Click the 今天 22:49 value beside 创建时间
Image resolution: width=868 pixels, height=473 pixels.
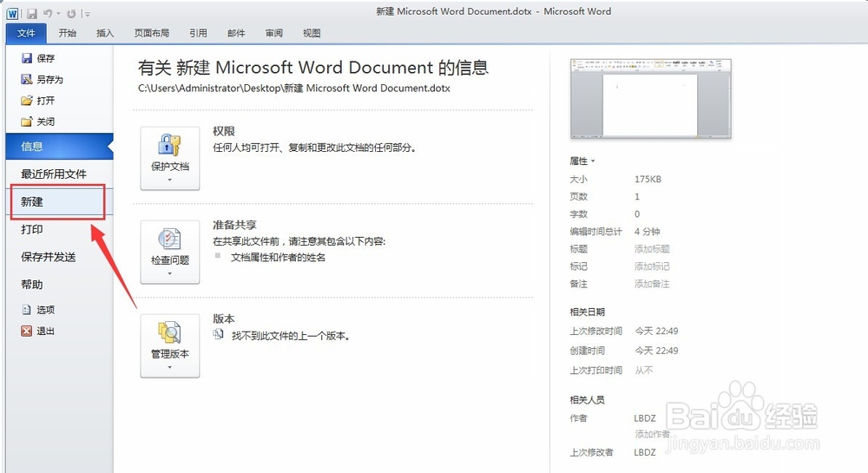click(x=656, y=351)
